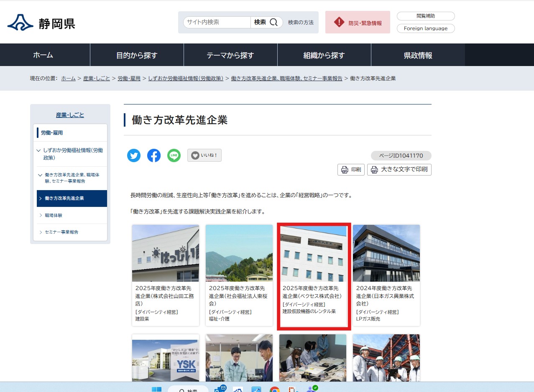The height and width of the screenshot is (392, 534).
Task: Click the magnifying glass search icon
Action: (x=274, y=23)
